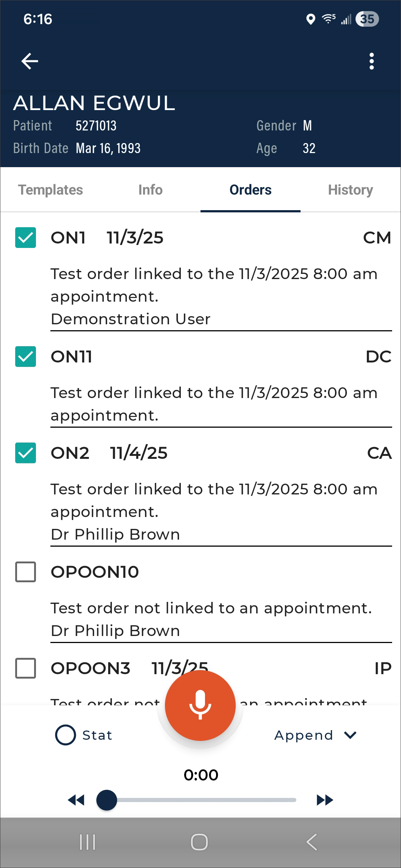The image size is (401, 868).
Task: Uncheck the ON11 order checkbox
Action: point(26,357)
